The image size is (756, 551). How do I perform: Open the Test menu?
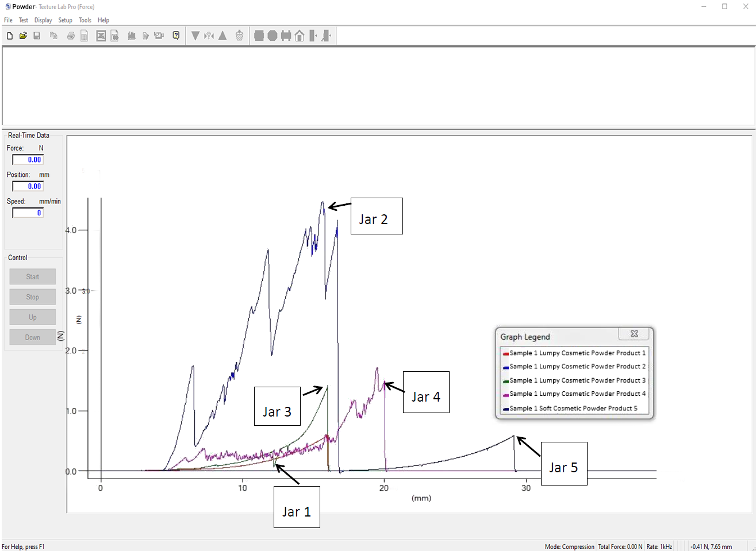(24, 20)
